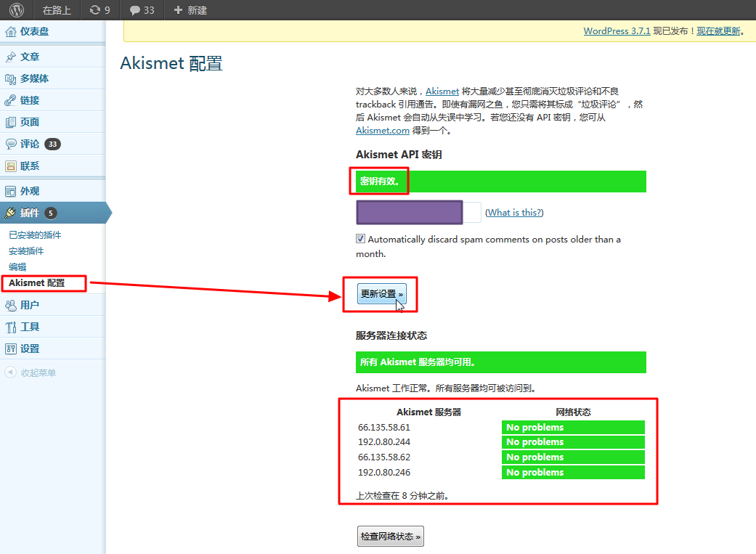Open 设置 menu item

53,348
